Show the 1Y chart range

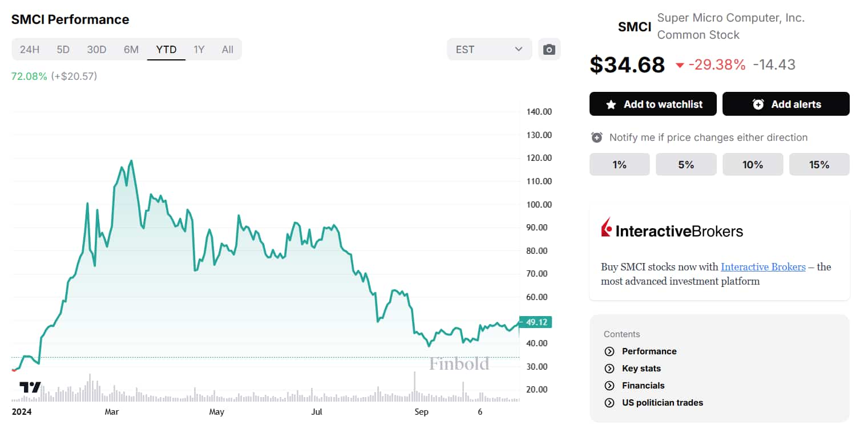pyautogui.click(x=199, y=49)
